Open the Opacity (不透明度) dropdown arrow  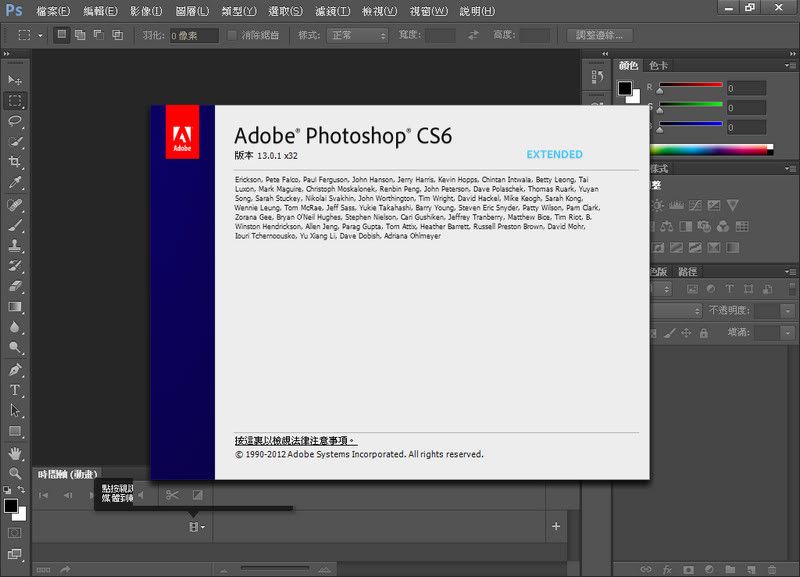[x=789, y=311]
